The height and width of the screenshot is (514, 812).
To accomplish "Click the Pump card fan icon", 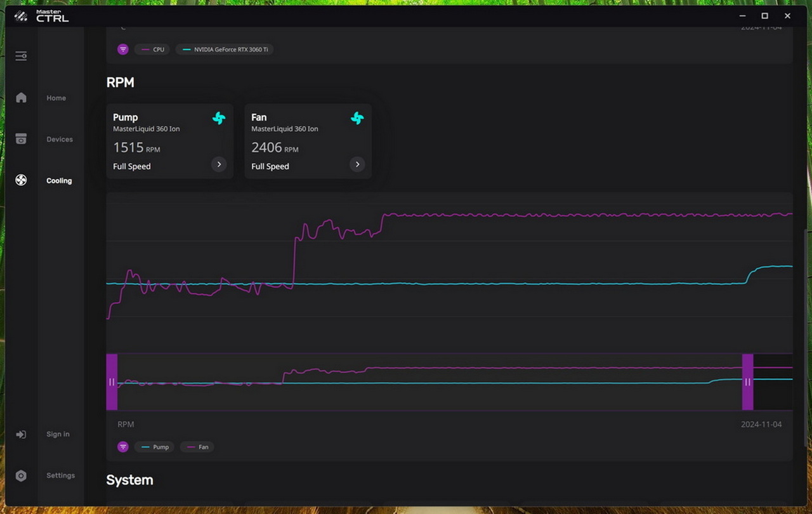I will click(219, 118).
